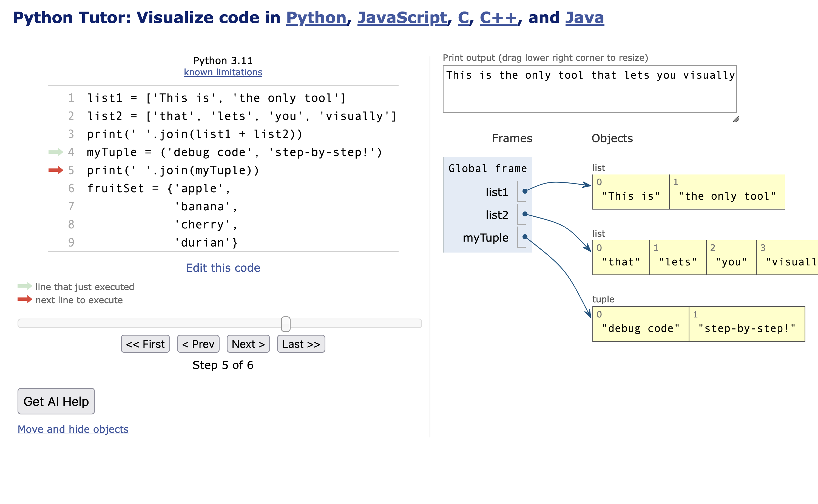The height and width of the screenshot is (504, 818).
Task: Open the 'known limitations' link
Action: pyautogui.click(x=223, y=72)
